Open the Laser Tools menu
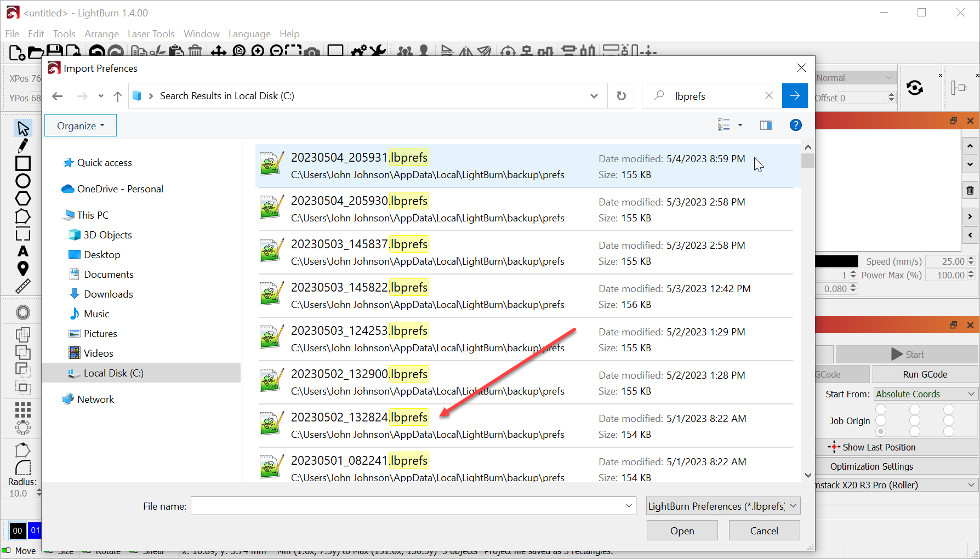Image resolution: width=980 pixels, height=559 pixels. coord(151,34)
